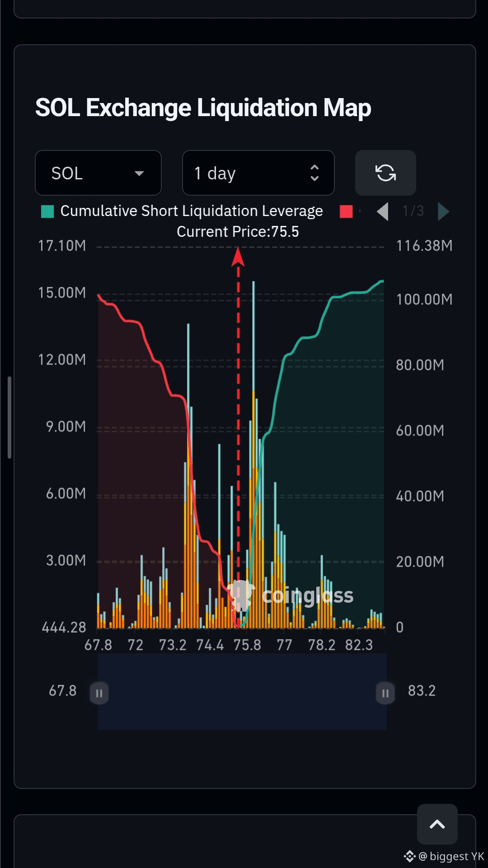The height and width of the screenshot is (868, 488).
Task: Click the 72 x-axis price label
Action: 135,645
